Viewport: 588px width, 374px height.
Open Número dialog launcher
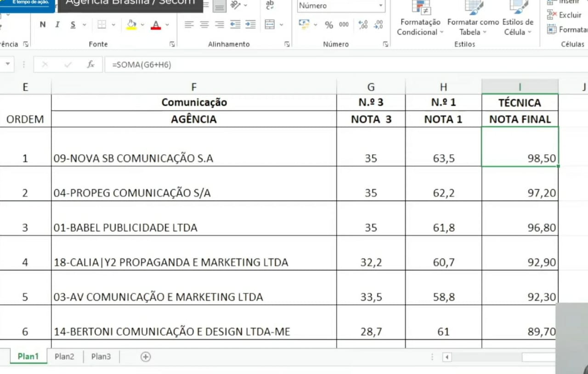385,45
